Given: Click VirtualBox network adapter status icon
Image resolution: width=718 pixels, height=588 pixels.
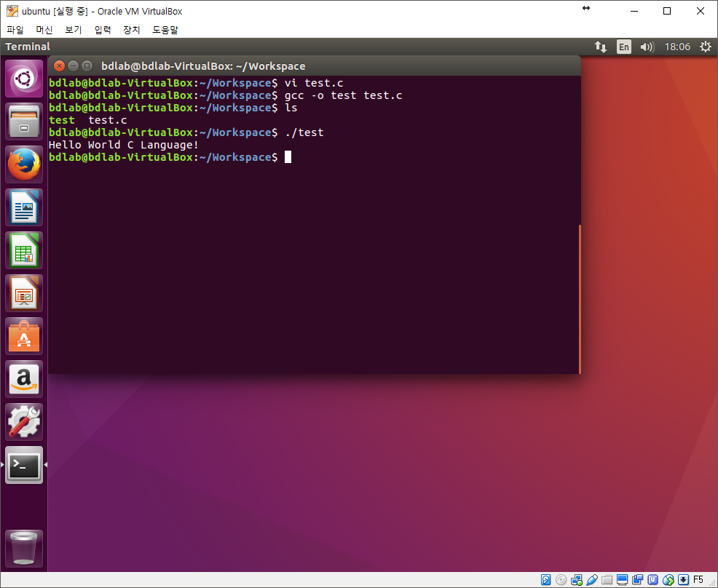Looking at the screenshot, I should (x=577, y=580).
